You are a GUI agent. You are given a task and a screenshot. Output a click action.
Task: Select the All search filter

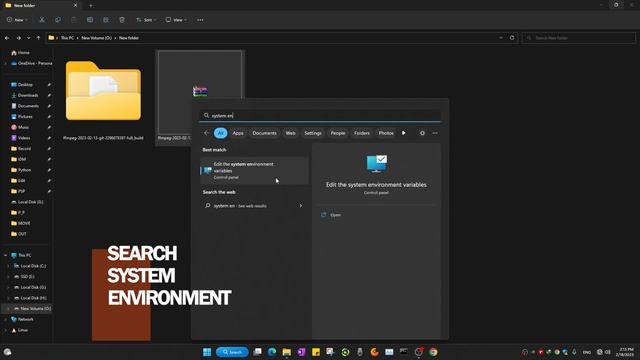(x=220, y=133)
